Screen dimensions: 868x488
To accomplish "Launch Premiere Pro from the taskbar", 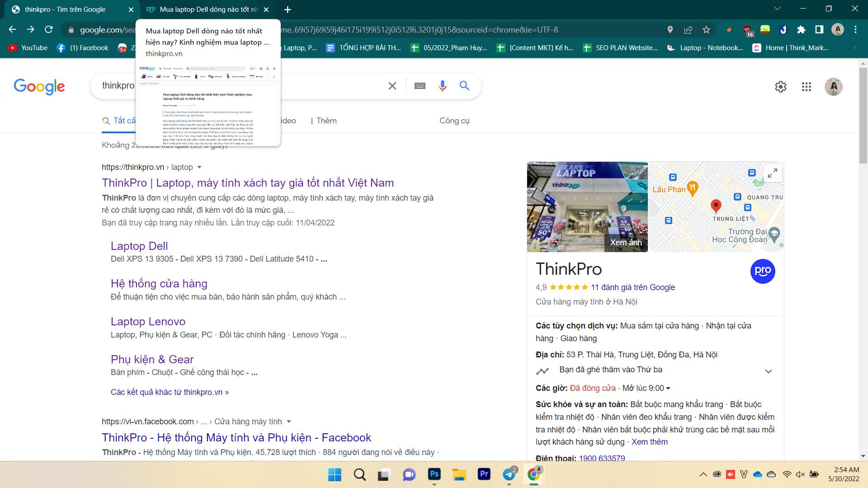I will (x=484, y=474).
